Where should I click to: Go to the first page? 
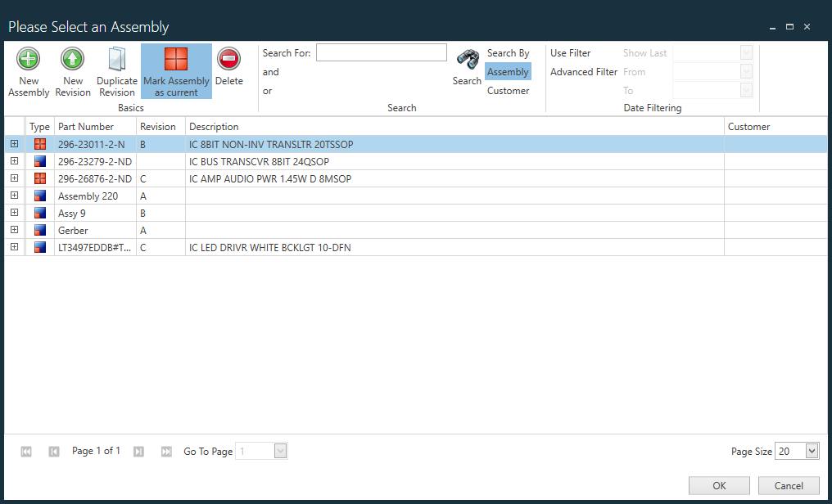click(25, 451)
